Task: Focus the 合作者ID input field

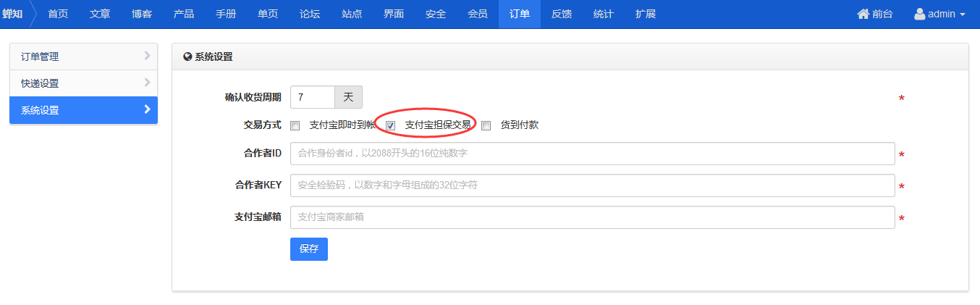Action: [x=592, y=154]
